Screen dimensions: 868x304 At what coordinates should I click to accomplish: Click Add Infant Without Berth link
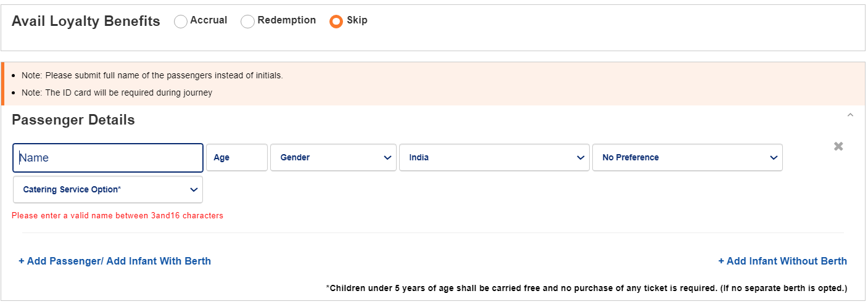pyautogui.click(x=782, y=261)
